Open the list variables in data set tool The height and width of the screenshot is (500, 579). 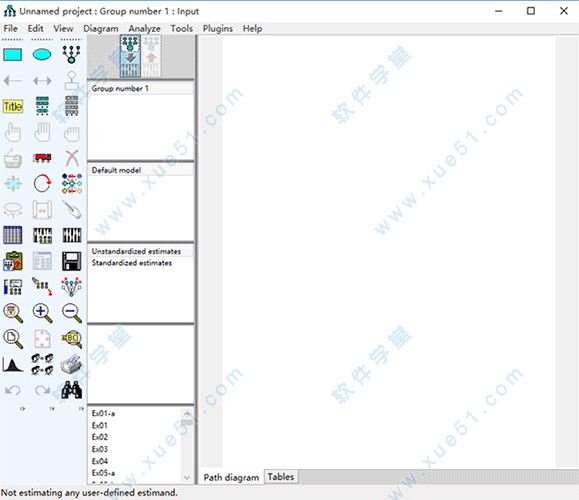(71, 106)
